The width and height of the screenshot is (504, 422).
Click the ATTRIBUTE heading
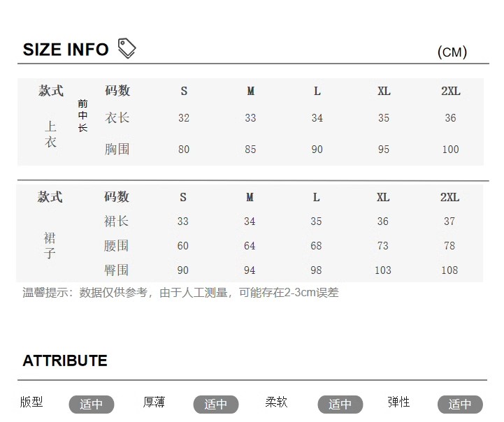(65, 361)
